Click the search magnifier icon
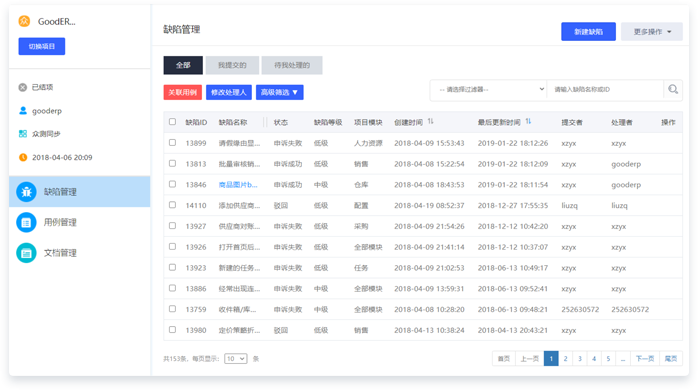 [673, 89]
